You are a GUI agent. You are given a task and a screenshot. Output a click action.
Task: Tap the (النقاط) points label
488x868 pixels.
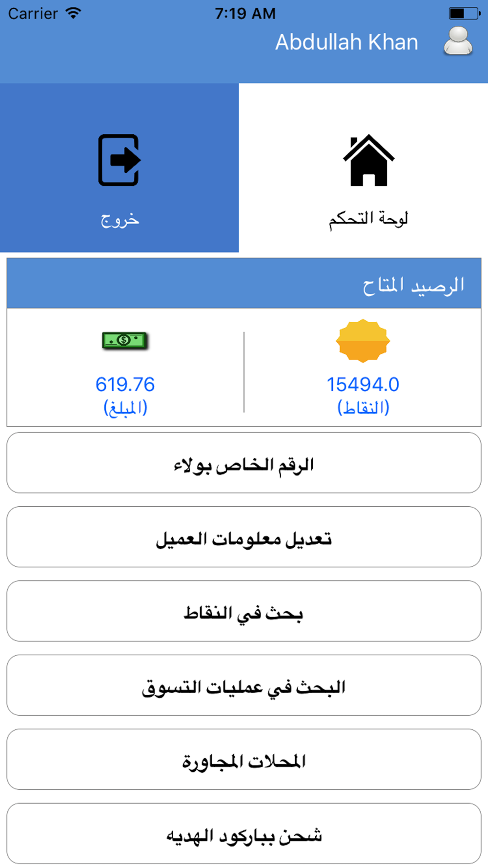tap(363, 408)
